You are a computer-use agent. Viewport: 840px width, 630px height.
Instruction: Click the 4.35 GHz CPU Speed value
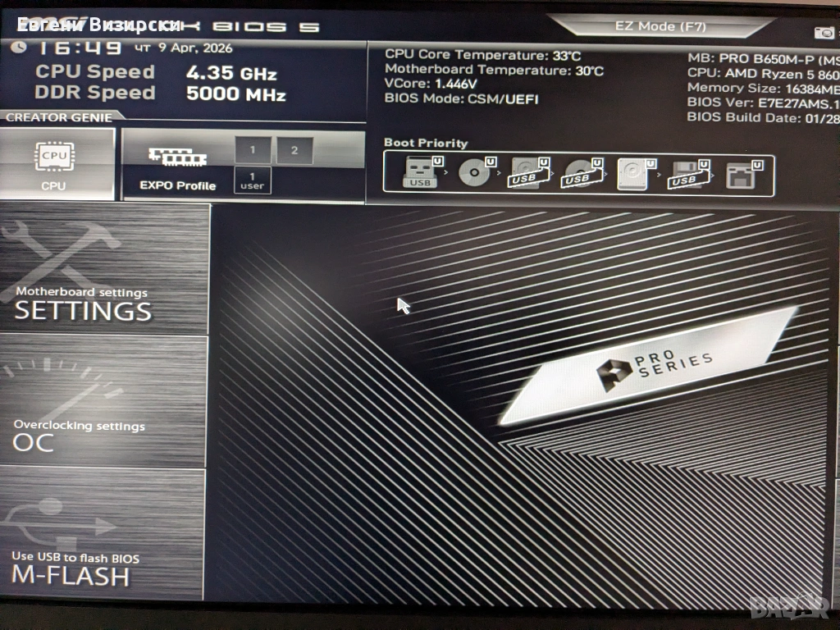[x=231, y=73]
